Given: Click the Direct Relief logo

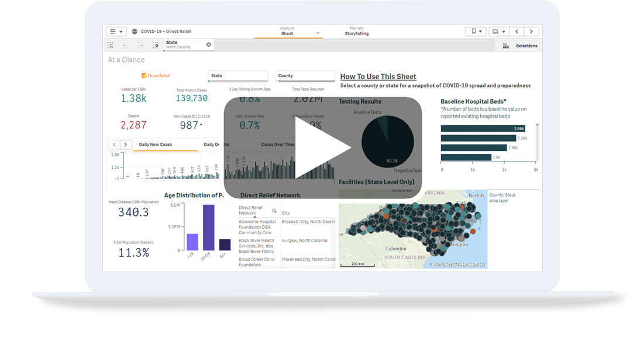Looking at the screenshot, I should coord(155,75).
